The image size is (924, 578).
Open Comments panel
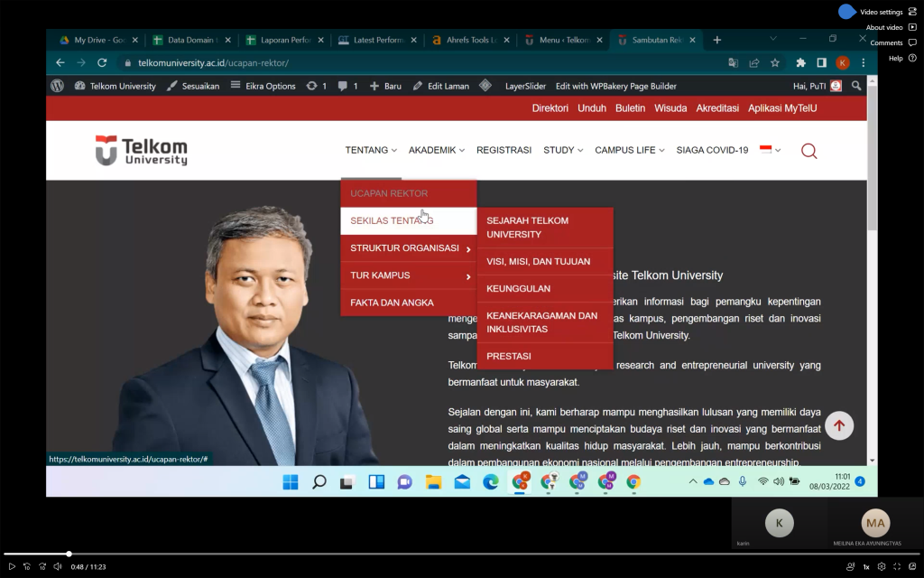click(892, 42)
